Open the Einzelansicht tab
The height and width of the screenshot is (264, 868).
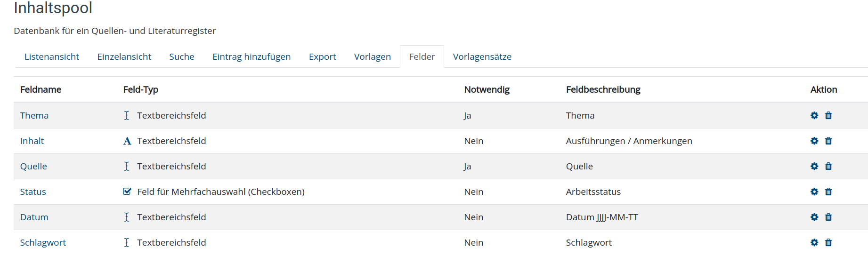point(124,56)
